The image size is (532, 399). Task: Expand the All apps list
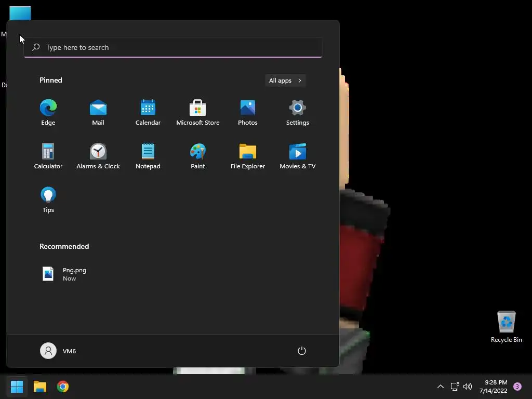(x=285, y=81)
